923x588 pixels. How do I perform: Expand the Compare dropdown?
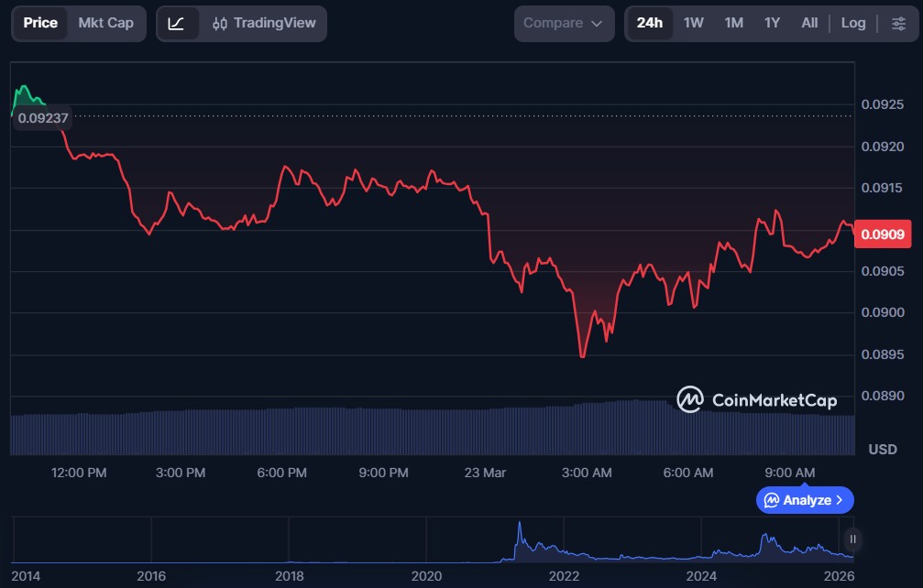coord(563,23)
